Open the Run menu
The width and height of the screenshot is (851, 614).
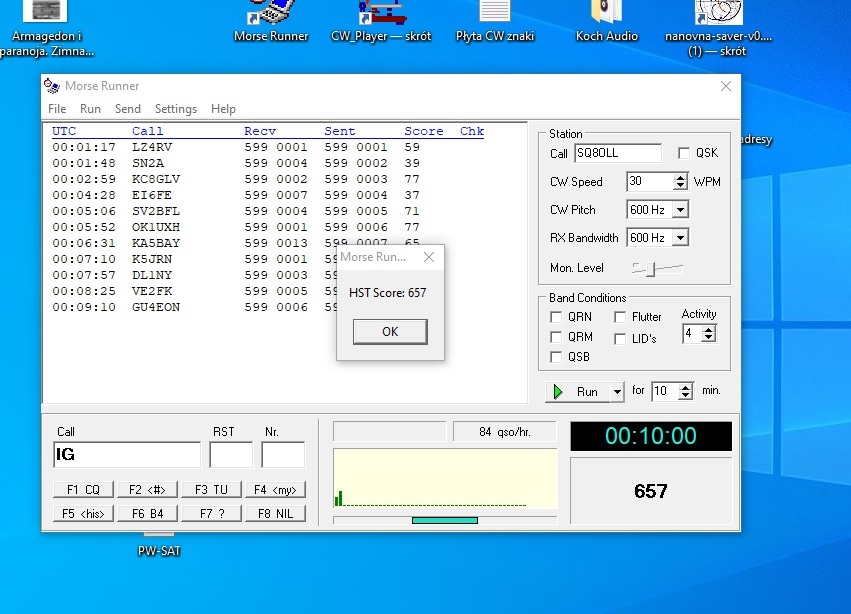90,109
